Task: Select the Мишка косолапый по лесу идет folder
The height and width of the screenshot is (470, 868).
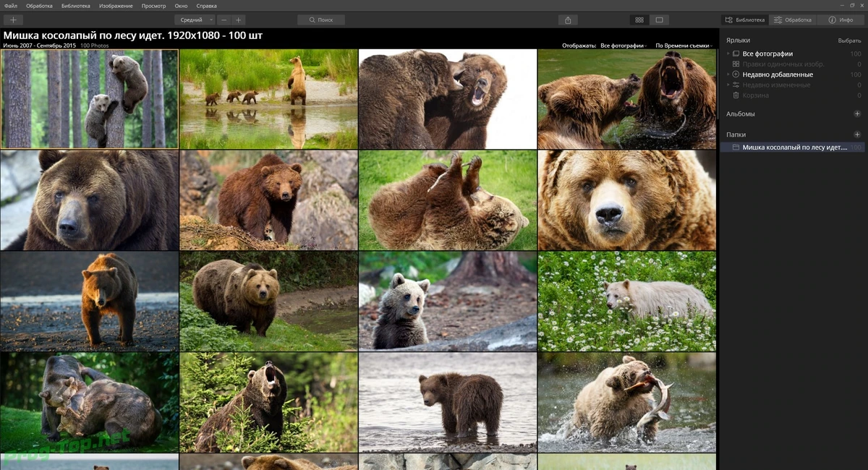Action: click(793, 147)
